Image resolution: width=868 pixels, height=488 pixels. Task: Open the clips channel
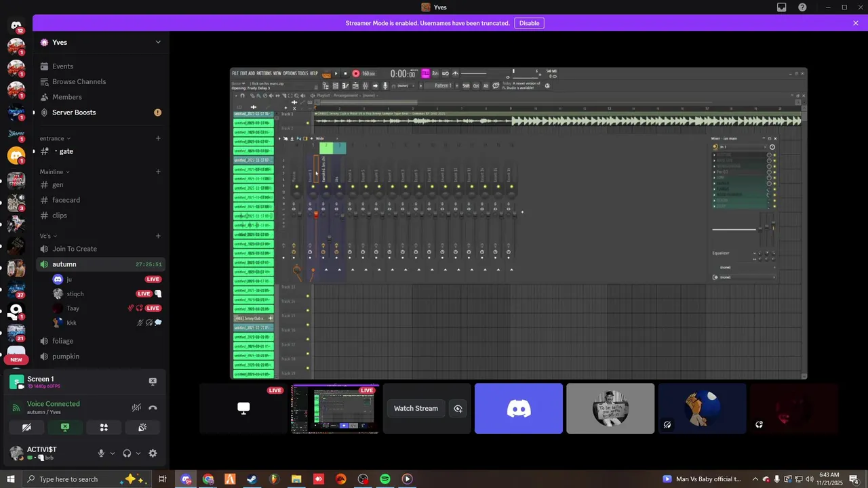100,216
